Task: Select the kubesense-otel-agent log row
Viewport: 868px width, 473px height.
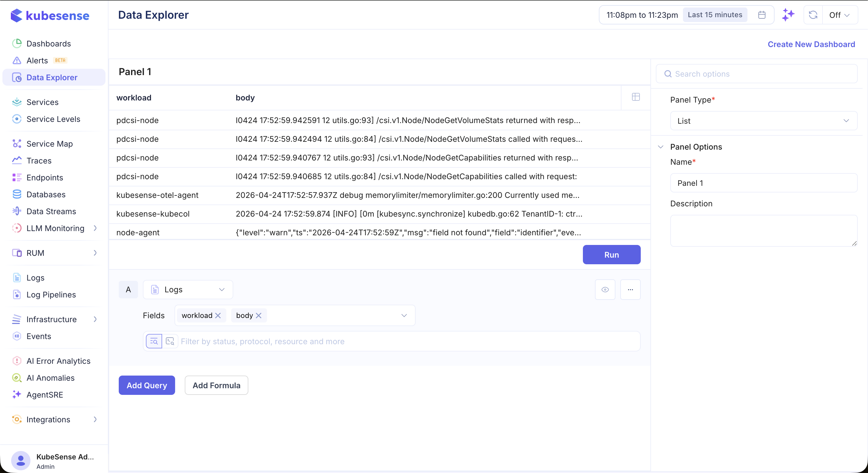Action: pos(379,195)
